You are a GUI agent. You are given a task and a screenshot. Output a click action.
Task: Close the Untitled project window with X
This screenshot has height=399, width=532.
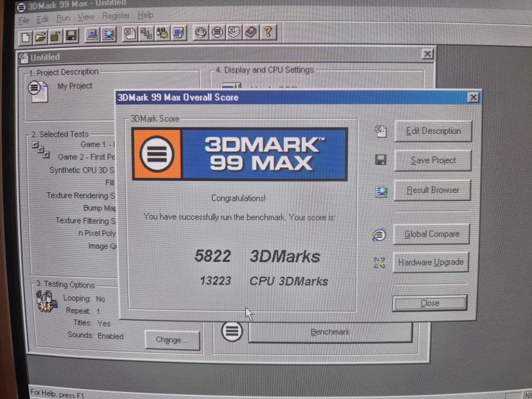tap(427, 54)
